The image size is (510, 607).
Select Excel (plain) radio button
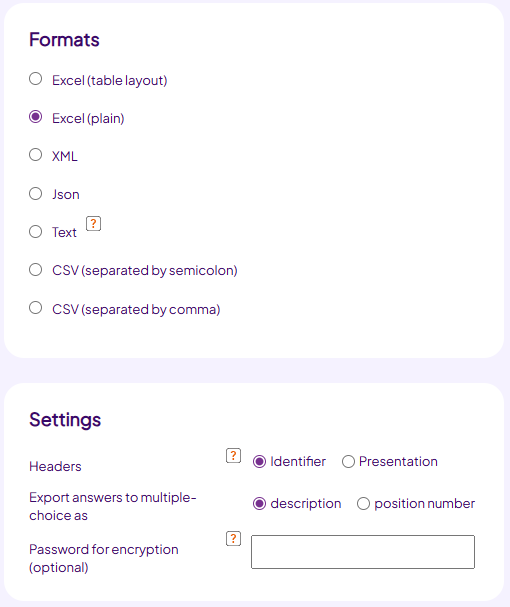36,117
